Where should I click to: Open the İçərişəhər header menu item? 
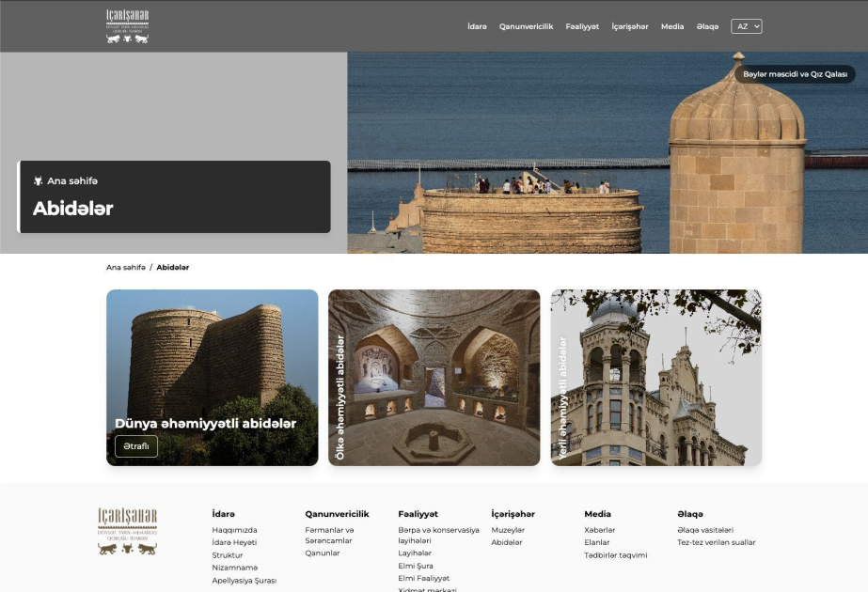pos(629,26)
